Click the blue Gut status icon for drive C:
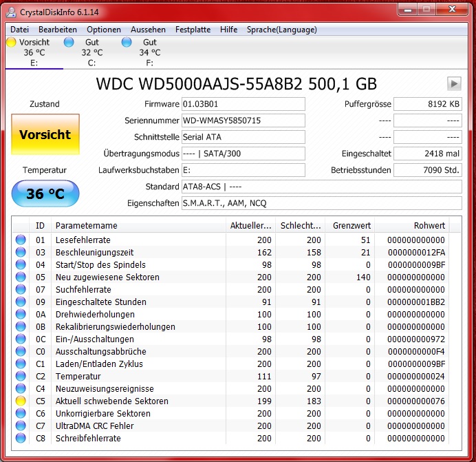The image size is (476, 462). click(x=69, y=42)
